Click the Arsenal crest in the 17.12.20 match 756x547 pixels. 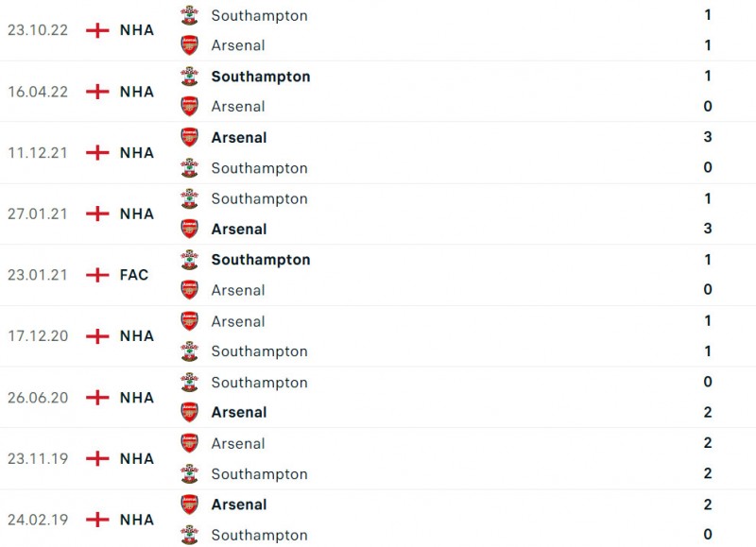tap(190, 321)
